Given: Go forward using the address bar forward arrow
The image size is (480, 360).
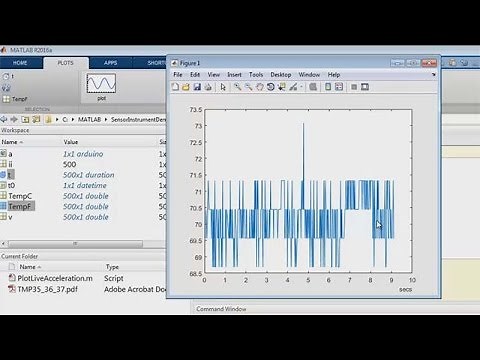Looking at the screenshot, I should pyautogui.click(x=14, y=119).
